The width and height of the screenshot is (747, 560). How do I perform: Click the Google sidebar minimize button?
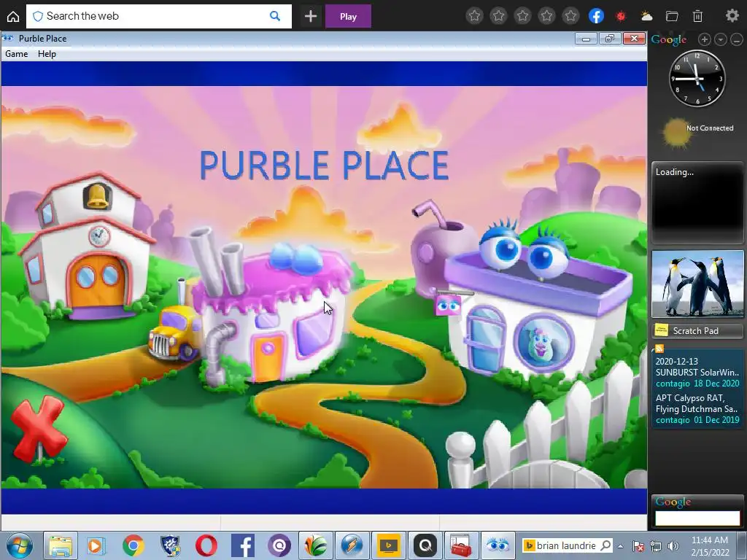pyautogui.click(x=737, y=39)
